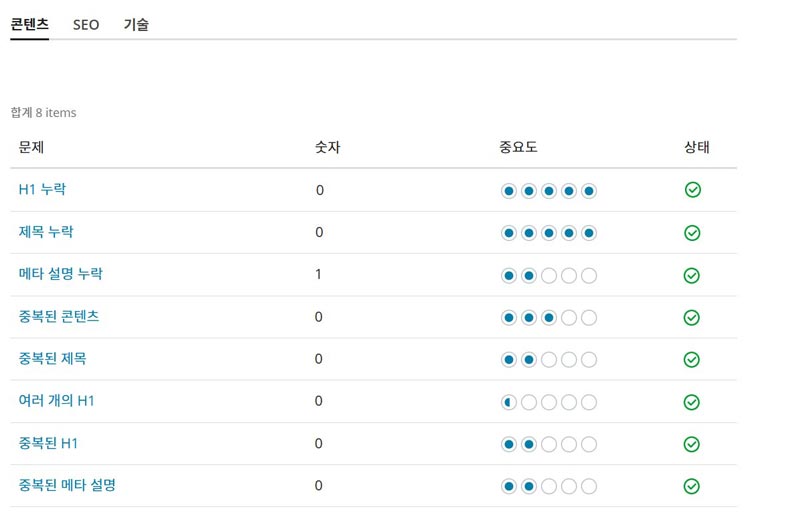Viewport: 800px width, 522px height.
Task: Click the 상태 column header
Action: (x=697, y=148)
